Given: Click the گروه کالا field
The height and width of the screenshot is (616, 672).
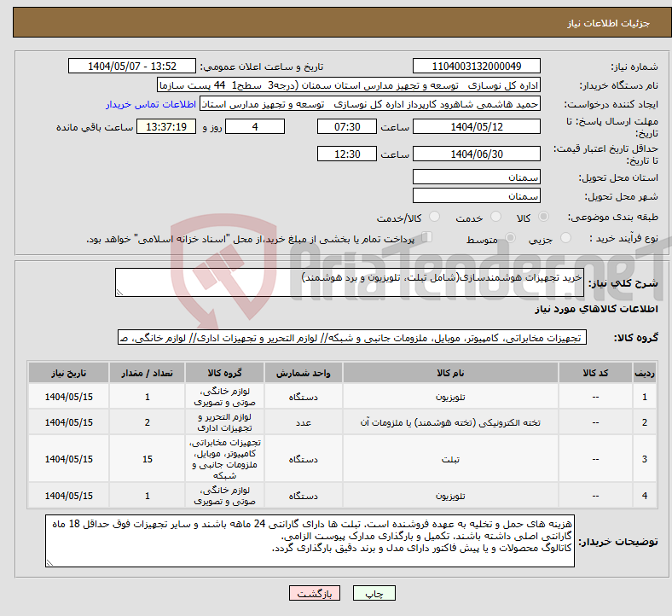Looking at the screenshot, I should click(352, 338).
